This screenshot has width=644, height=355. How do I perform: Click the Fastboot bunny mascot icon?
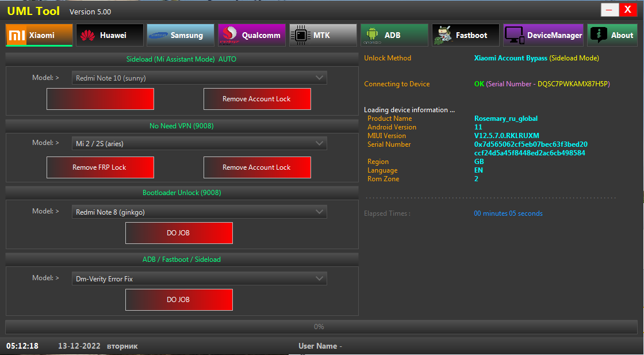pos(443,35)
